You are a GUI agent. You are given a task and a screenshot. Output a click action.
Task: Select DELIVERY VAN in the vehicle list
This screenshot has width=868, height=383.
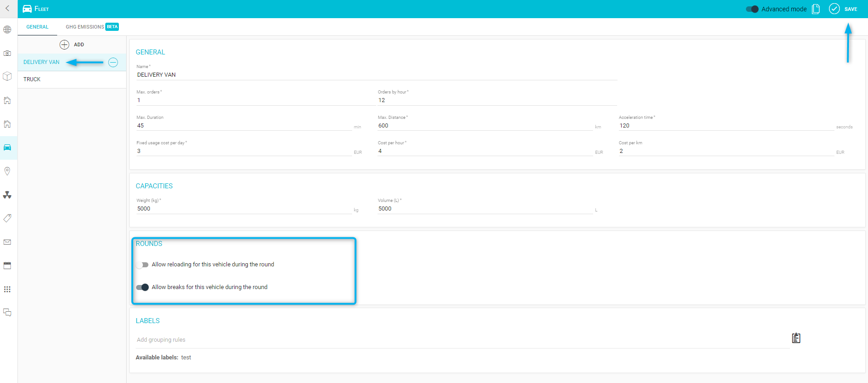[x=41, y=62]
